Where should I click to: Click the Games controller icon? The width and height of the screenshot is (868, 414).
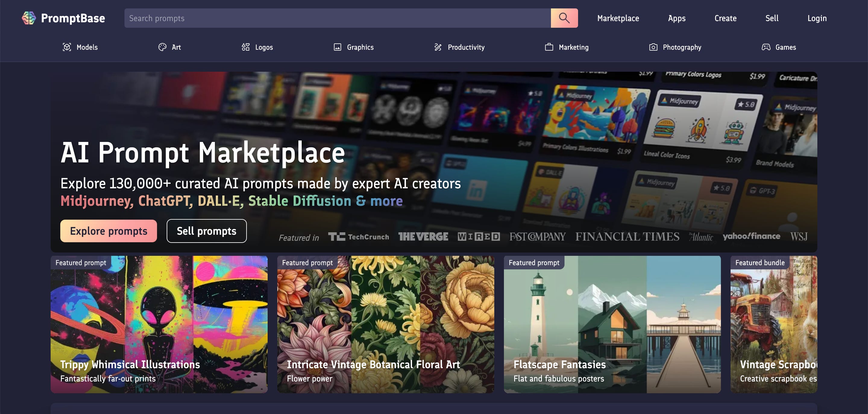(x=766, y=47)
